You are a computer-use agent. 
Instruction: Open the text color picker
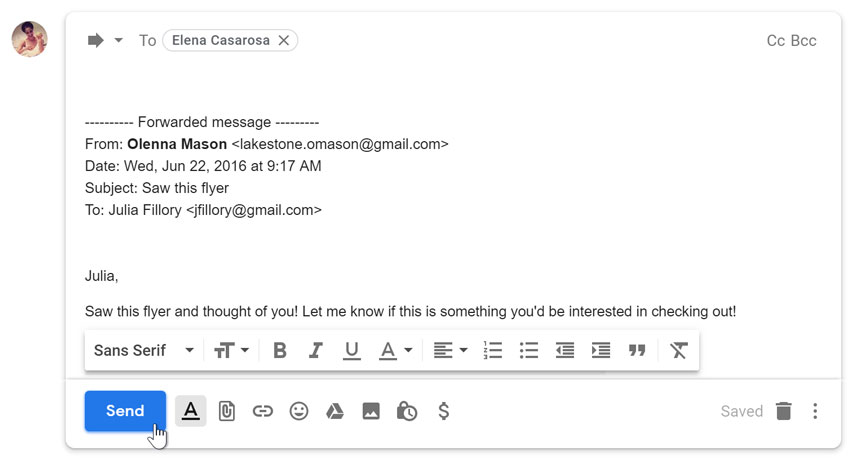[x=396, y=350]
